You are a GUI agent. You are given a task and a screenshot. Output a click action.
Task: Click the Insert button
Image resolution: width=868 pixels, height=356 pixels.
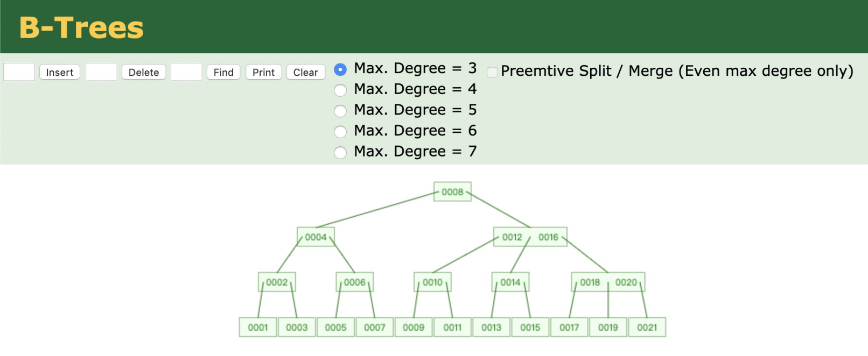[60, 72]
